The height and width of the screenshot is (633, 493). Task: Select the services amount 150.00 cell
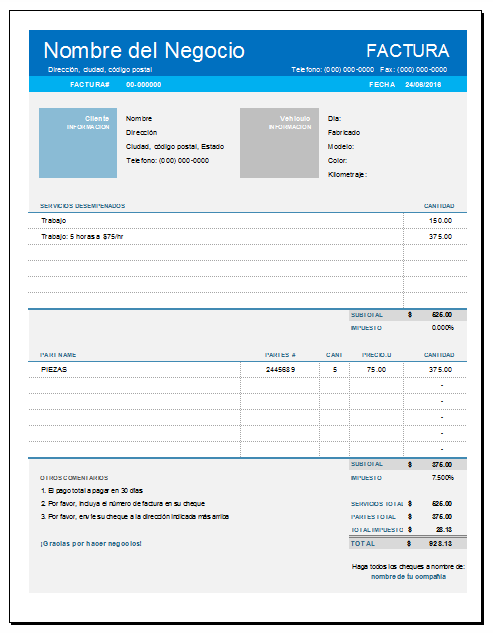coord(435,220)
